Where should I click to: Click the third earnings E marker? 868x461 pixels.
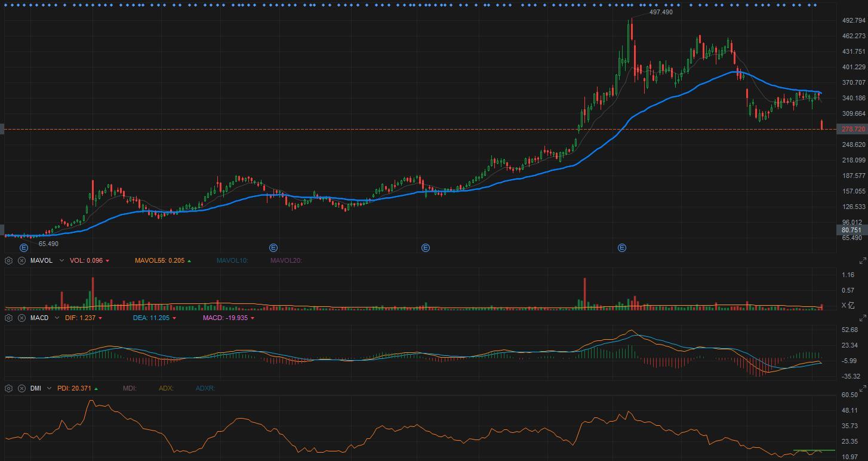(x=426, y=248)
